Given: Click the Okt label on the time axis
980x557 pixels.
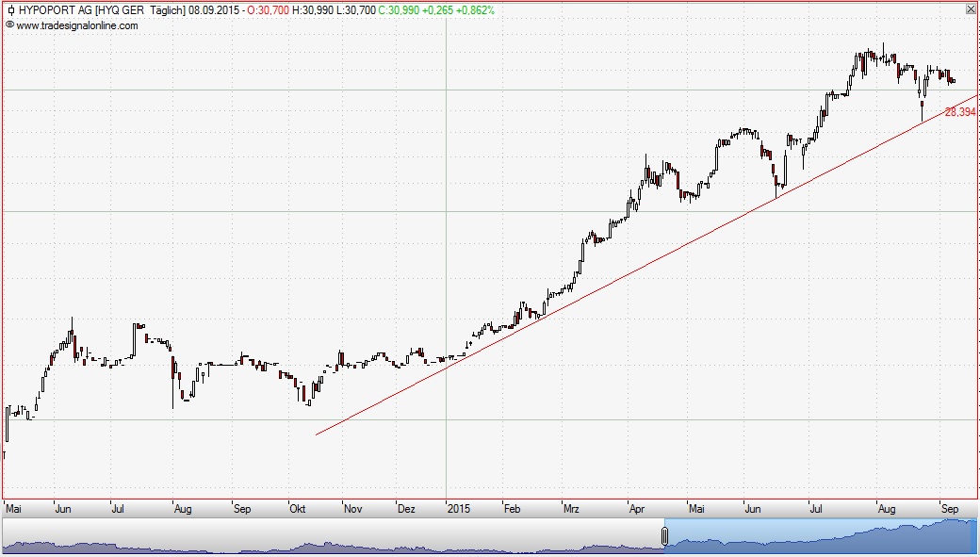Looking at the screenshot, I should pyautogui.click(x=298, y=509).
